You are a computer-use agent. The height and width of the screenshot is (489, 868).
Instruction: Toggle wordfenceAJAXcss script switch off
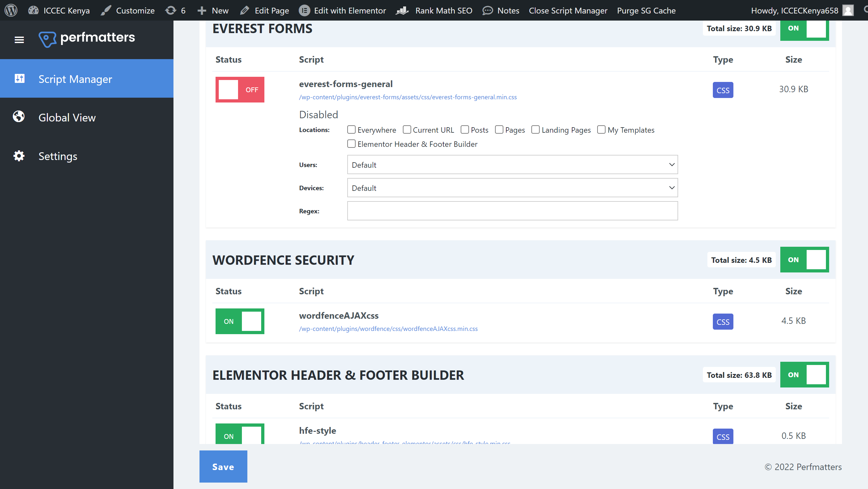point(240,321)
